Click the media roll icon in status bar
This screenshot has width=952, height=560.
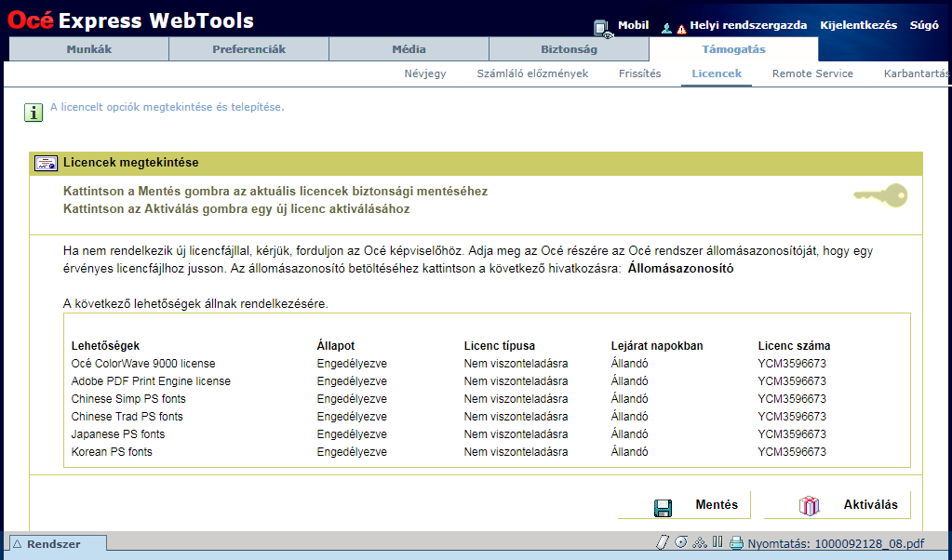point(681,541)
